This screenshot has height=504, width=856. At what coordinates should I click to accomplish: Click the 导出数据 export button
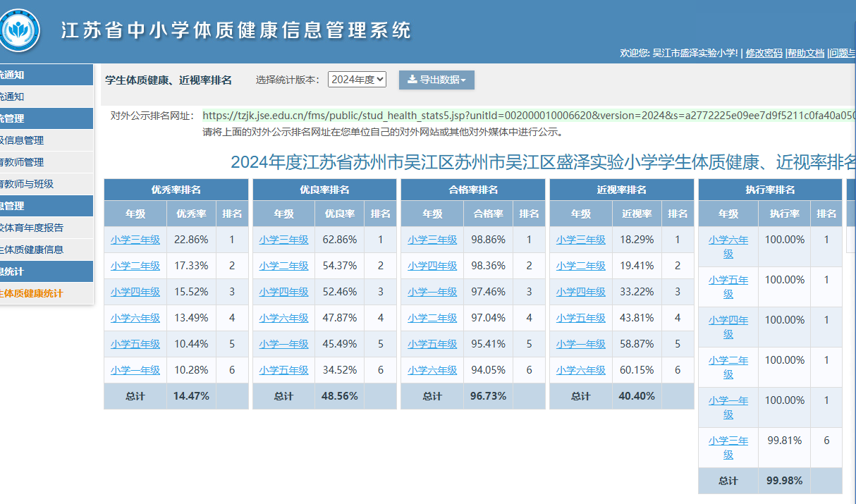tap(436, 80)
